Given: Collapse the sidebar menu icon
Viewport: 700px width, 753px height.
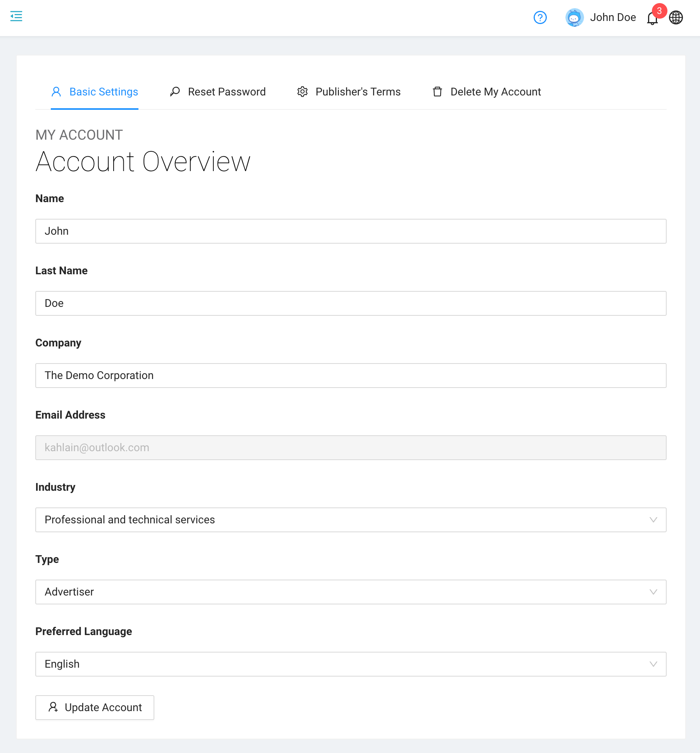Looking at the screenshot, I should (x=16, y=16).
